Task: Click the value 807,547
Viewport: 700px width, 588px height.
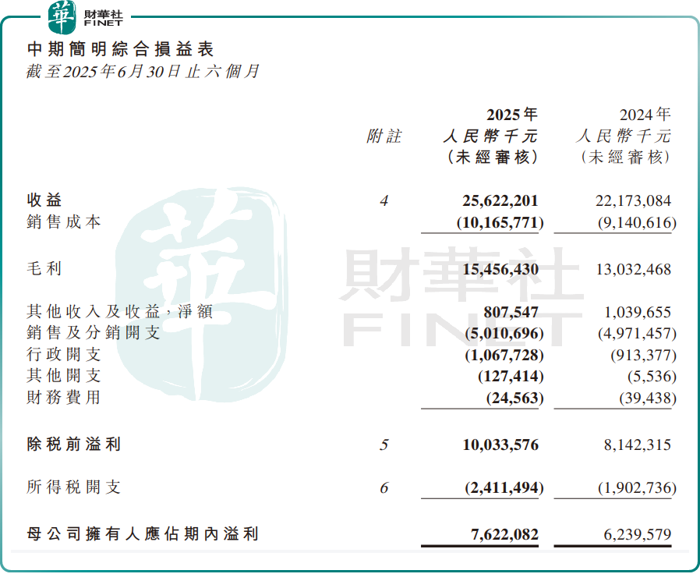Action: 511,312
